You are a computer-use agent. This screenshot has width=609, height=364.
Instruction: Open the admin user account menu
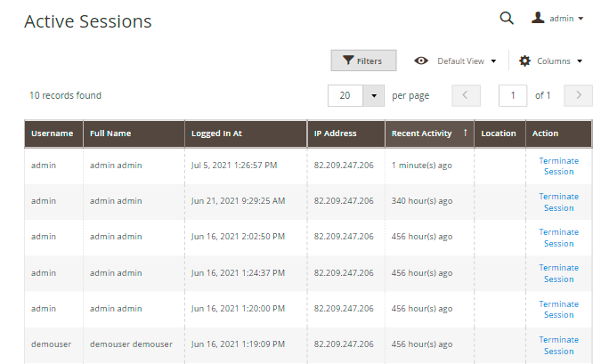click(557, 19)
